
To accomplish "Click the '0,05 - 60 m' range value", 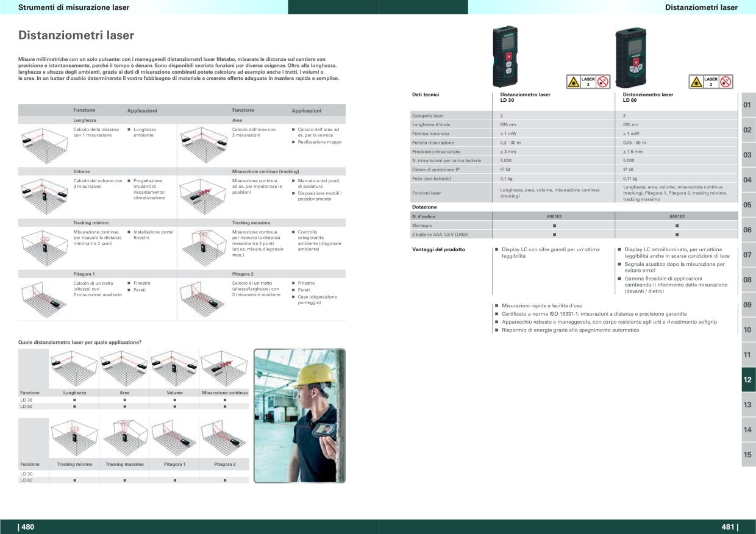I will (x=635, y=142).
